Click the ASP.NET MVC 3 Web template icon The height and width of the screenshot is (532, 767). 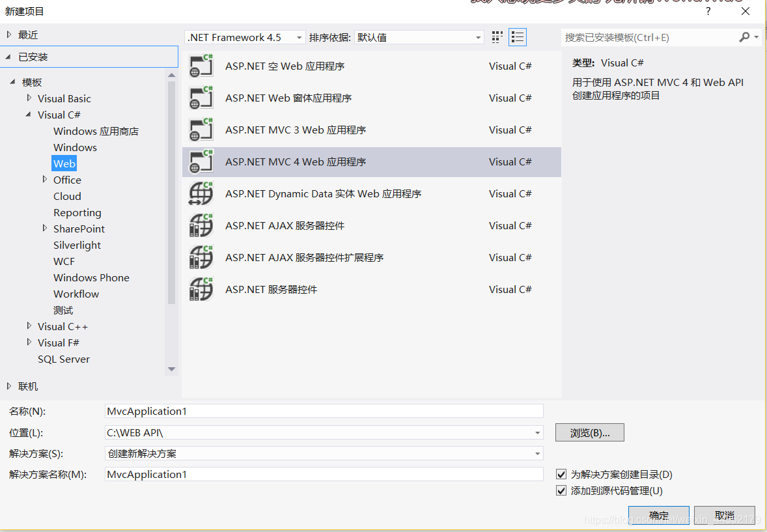click(x=201, y=130)
